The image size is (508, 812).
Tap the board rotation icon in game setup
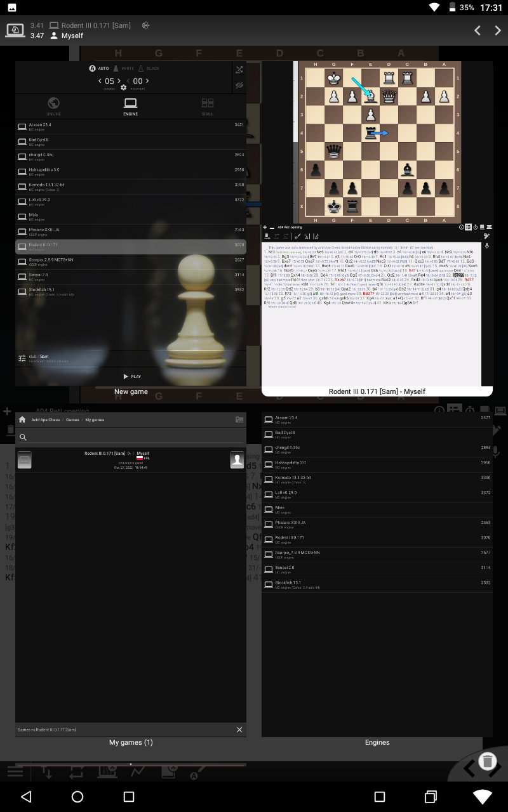239,69
